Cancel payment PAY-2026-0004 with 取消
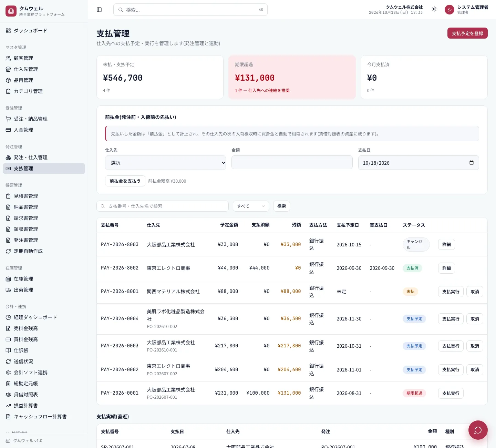The image size is (496, 448). tap(475, 319)
